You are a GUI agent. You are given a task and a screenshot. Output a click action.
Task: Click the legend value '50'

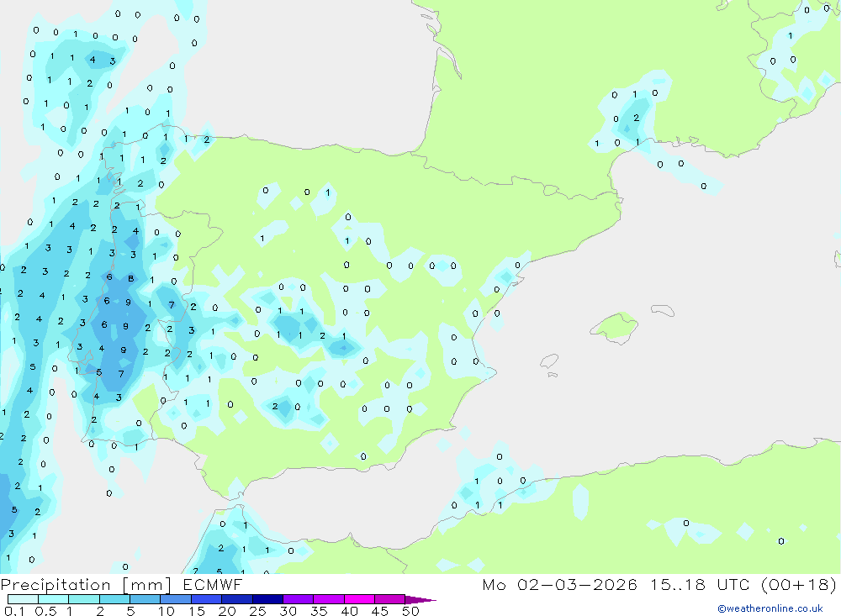point(410,611)
